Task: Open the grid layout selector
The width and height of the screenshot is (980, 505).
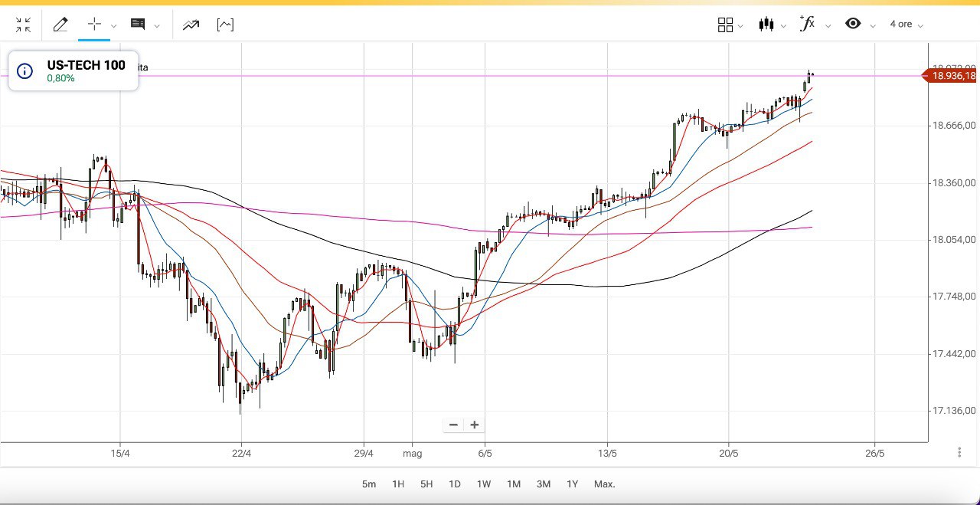Action: tap(725, 25)
